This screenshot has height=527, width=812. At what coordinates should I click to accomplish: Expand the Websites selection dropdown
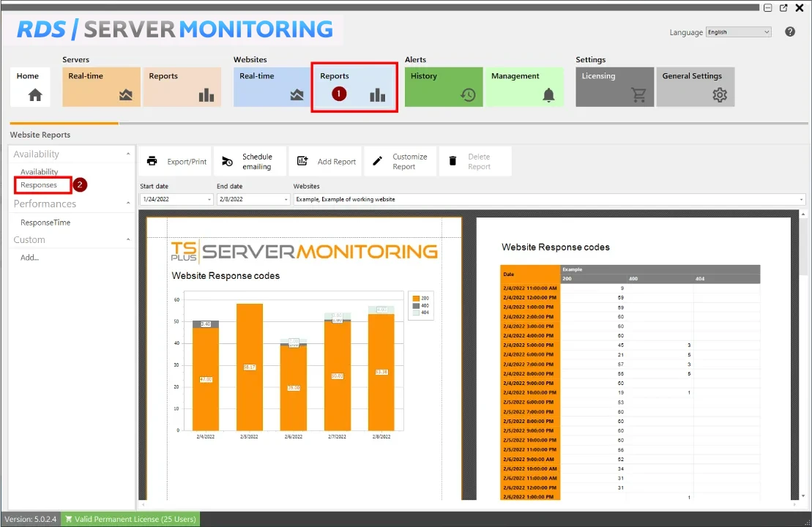pyautogui.click(x=802, y=200)
